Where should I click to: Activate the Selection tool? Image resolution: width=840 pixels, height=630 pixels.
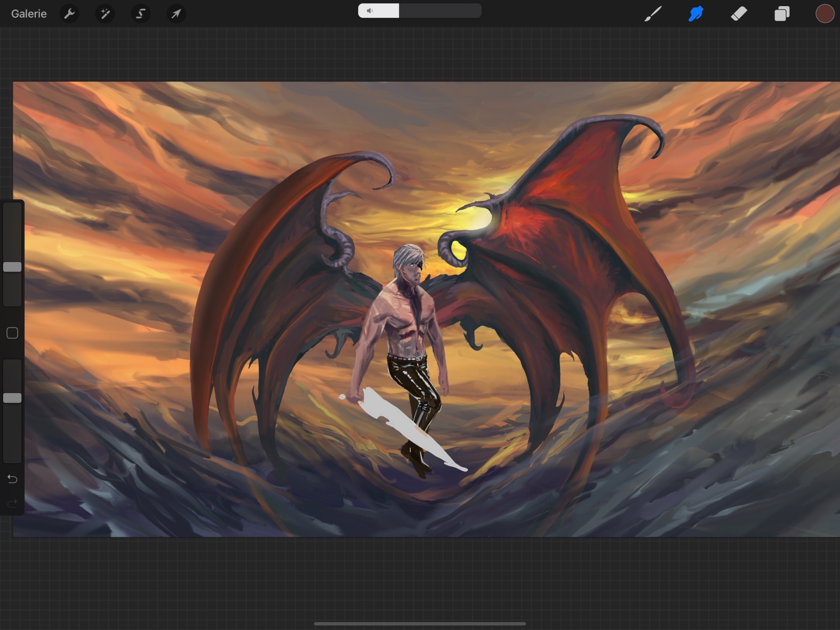pos(140,14)
